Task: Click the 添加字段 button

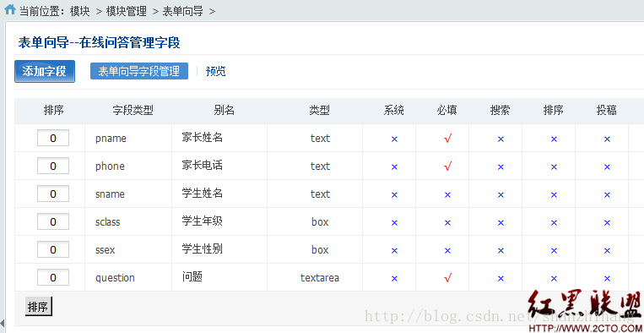Action: click(x=45, y=72)
